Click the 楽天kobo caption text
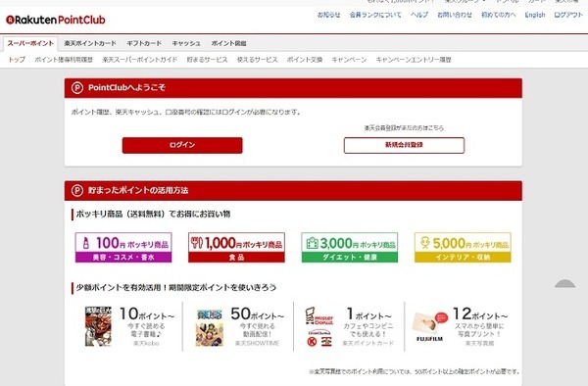The height and width of the screenshot is (386, 588). pyautogui.click(x=146, y=343)
